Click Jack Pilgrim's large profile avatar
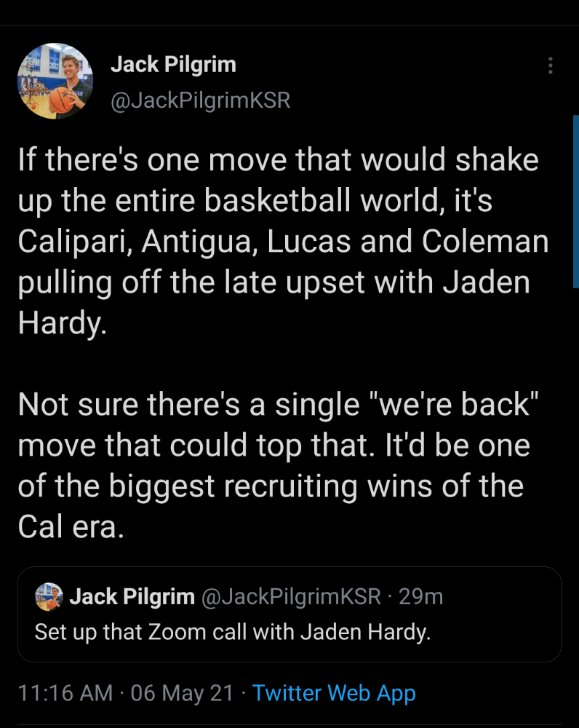This screenshot has height=728, width=579. [x=55, y=81]
